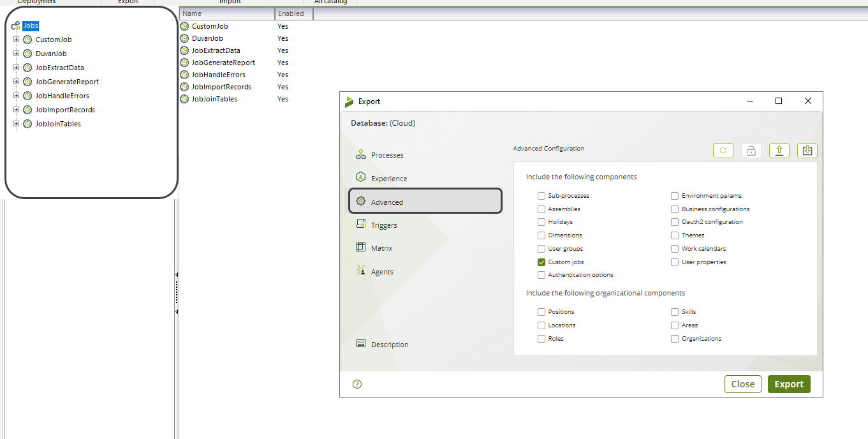Screen dimensions: 868x439
Task: Click the Close button
Action: click(x=742, y=384)
